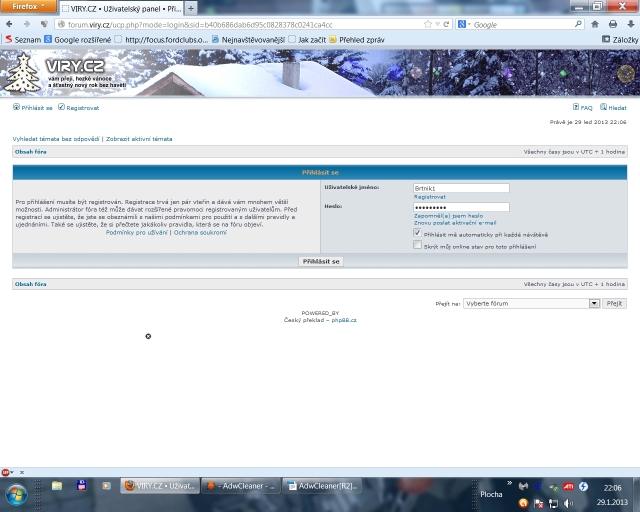Open the FAQ link icon

coord(576,107)
